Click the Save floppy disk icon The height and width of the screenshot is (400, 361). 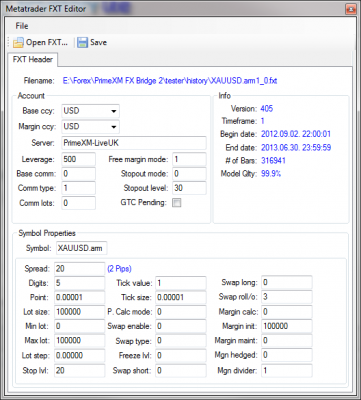coord(82,42)
